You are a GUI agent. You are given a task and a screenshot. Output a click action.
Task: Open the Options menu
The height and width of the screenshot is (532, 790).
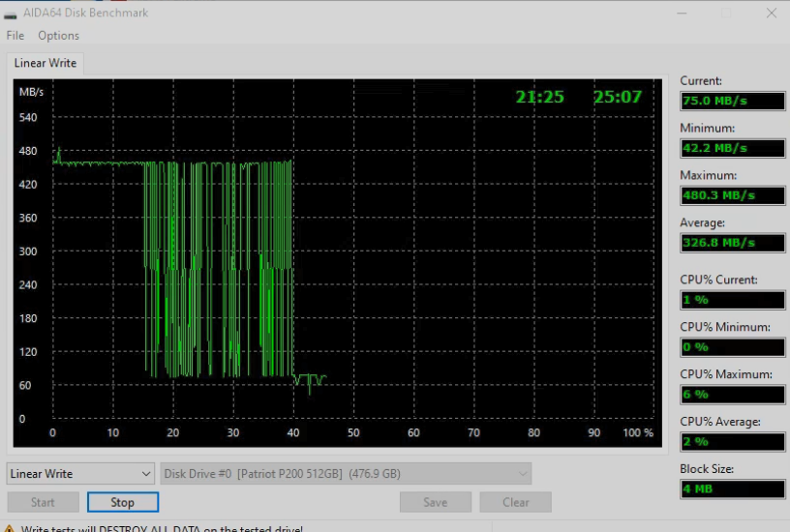(x=58, y=36)
